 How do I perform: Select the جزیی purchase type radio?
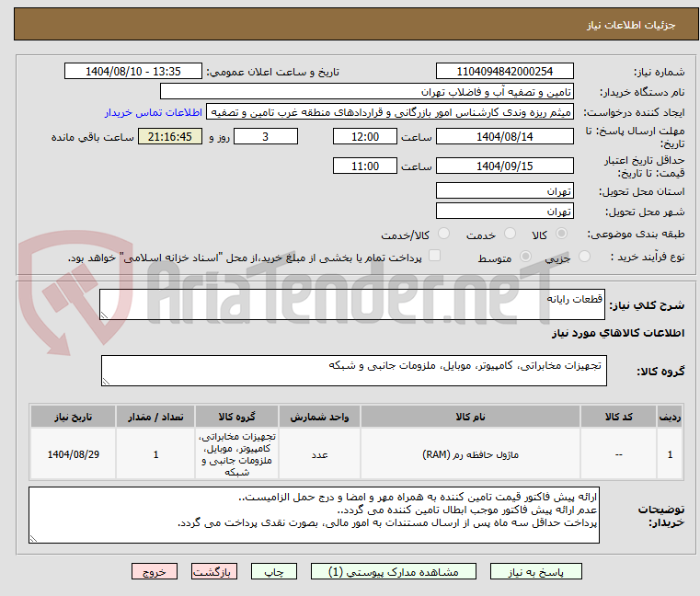point(584,257)
